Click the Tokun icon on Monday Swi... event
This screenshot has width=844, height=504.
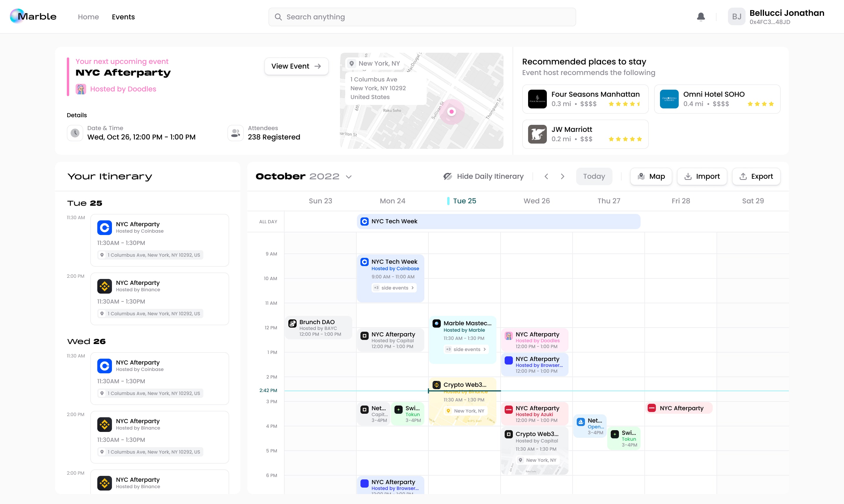pos(398,410)
